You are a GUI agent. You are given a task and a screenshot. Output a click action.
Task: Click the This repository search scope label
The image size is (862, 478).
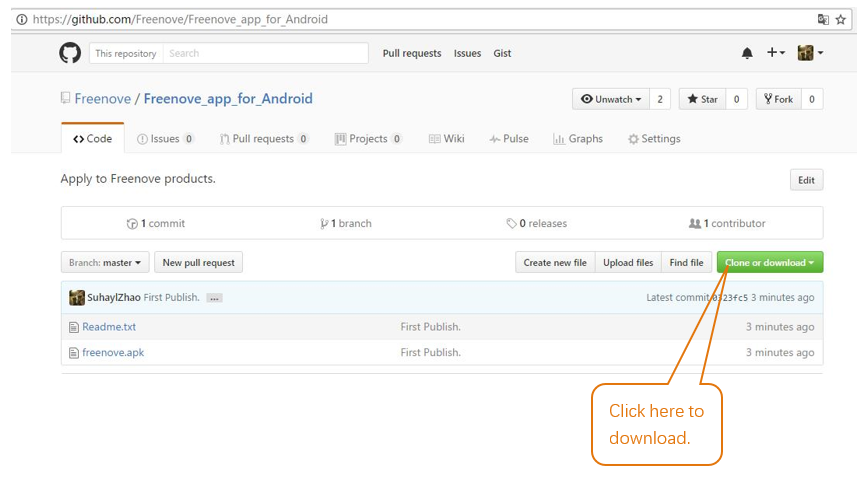pyautogui.click(x=126, y=53)
